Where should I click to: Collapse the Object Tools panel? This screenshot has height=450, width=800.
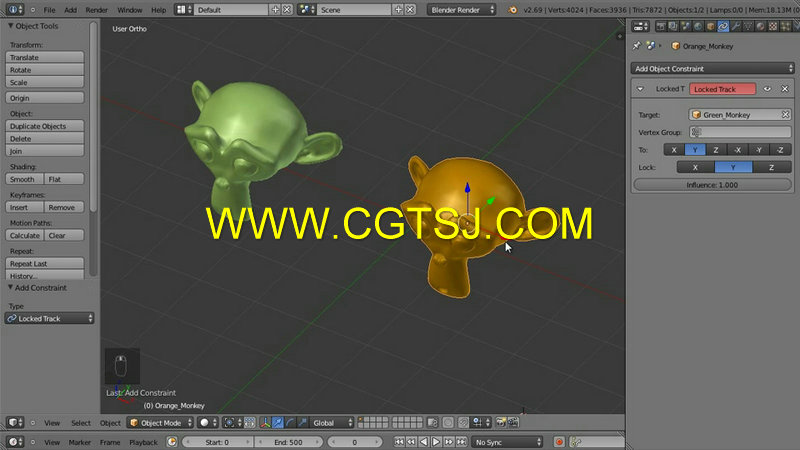point(10,26)
